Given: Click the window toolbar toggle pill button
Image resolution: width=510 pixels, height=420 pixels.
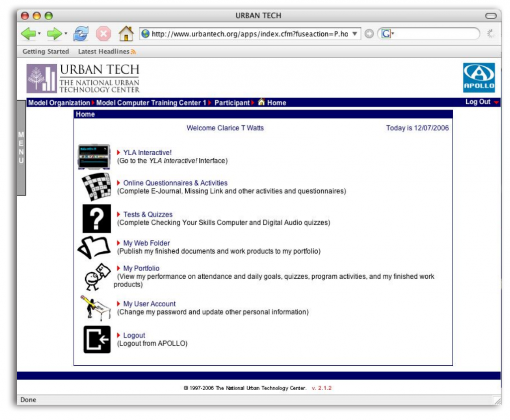Looking at the screenshot, I should (491, 15).
